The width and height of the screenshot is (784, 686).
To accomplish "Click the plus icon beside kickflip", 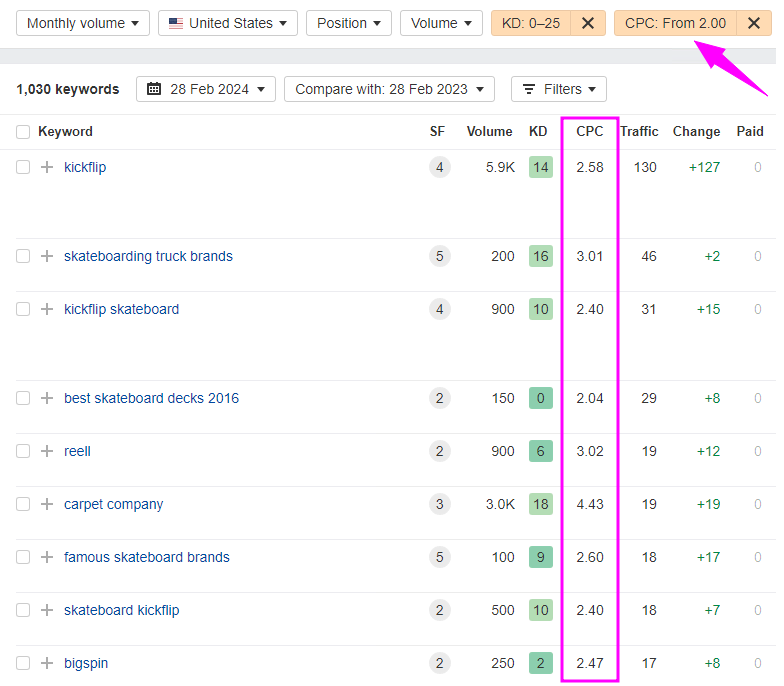I will click(46, 167).
